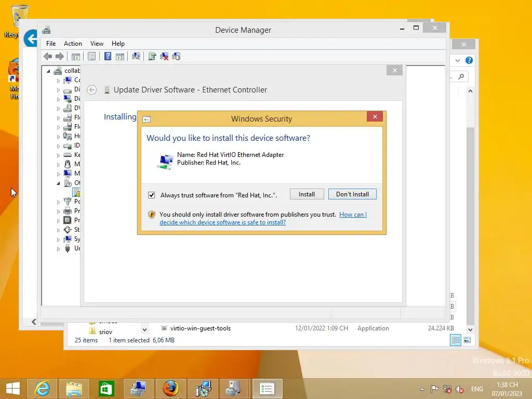Open Properties via the toolbar icon
The width and height of the screenshot is (532, 399).
tap(91, 56)
